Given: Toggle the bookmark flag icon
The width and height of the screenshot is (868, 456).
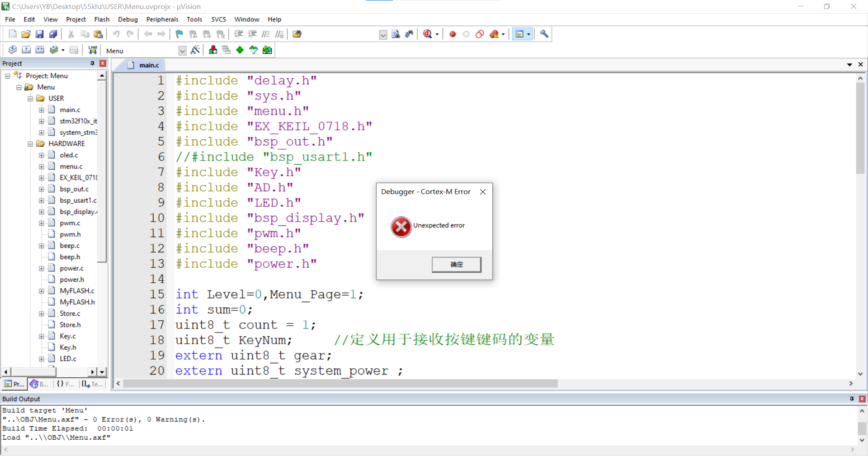Looking at the screenshot, I should click(179, 34).
